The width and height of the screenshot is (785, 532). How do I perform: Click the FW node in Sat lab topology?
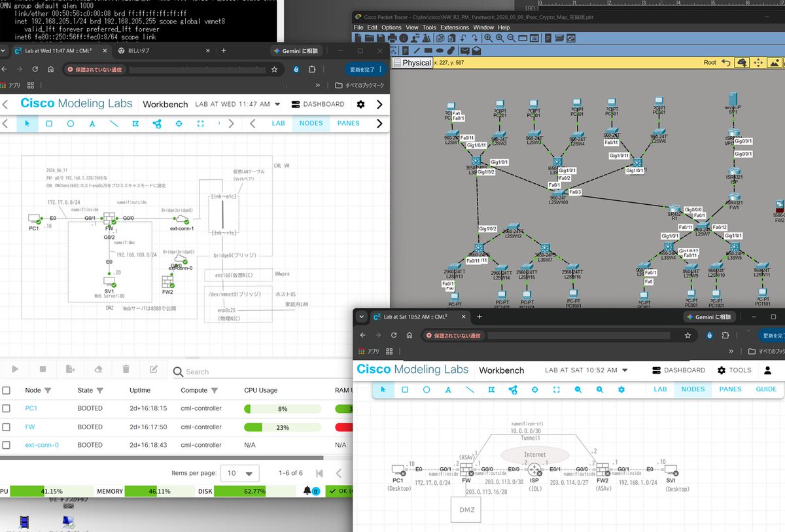[466, 470]
